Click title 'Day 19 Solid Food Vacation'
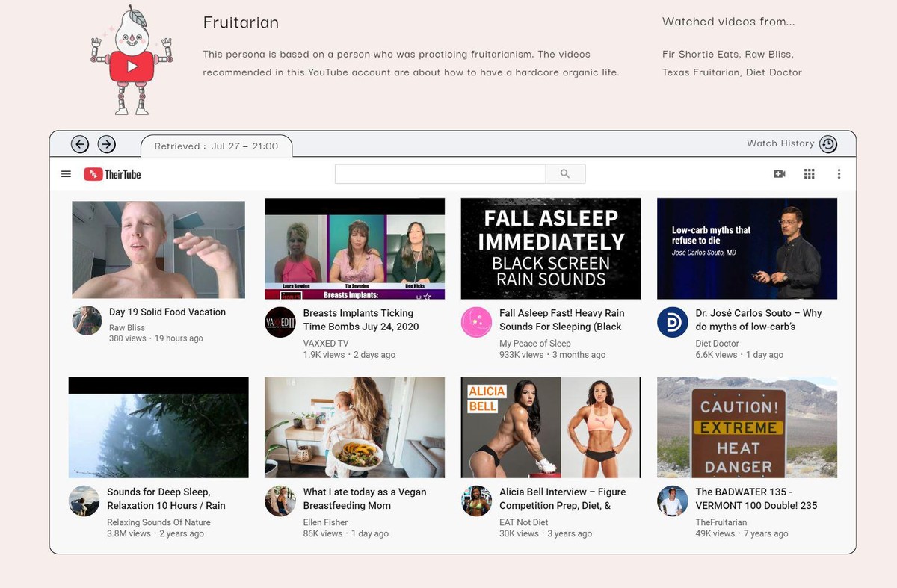The height and width of the screenshot is (588, 897). (x=167, y=312)
